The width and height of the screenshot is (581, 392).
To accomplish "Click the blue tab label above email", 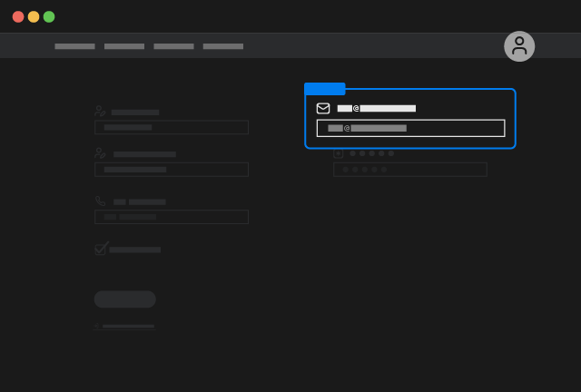I will (325, 89).
